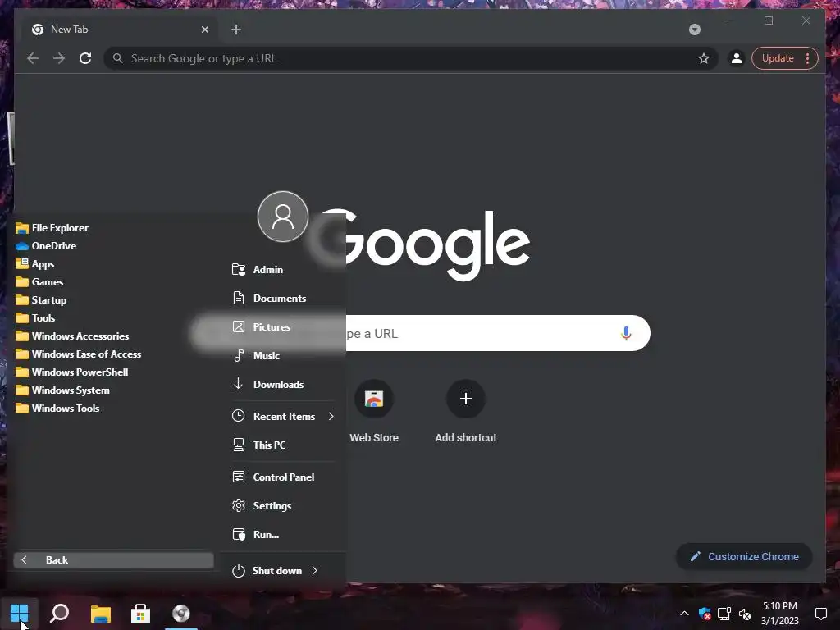Show hidden tray icons chevron
This screenshot has width=840, height=630.
click(x=685, y=614)
